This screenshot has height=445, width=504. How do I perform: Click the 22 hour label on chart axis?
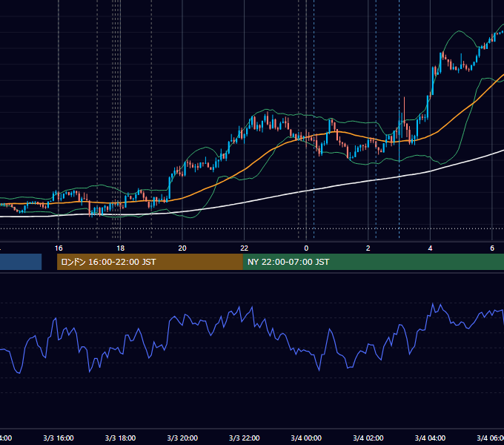pos(245,248)
